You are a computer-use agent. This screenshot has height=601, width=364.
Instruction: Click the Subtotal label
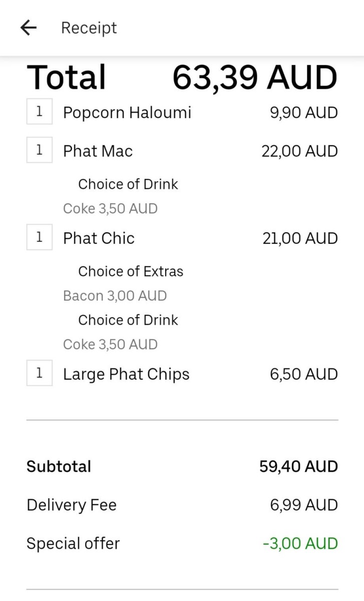click(59, 467)
